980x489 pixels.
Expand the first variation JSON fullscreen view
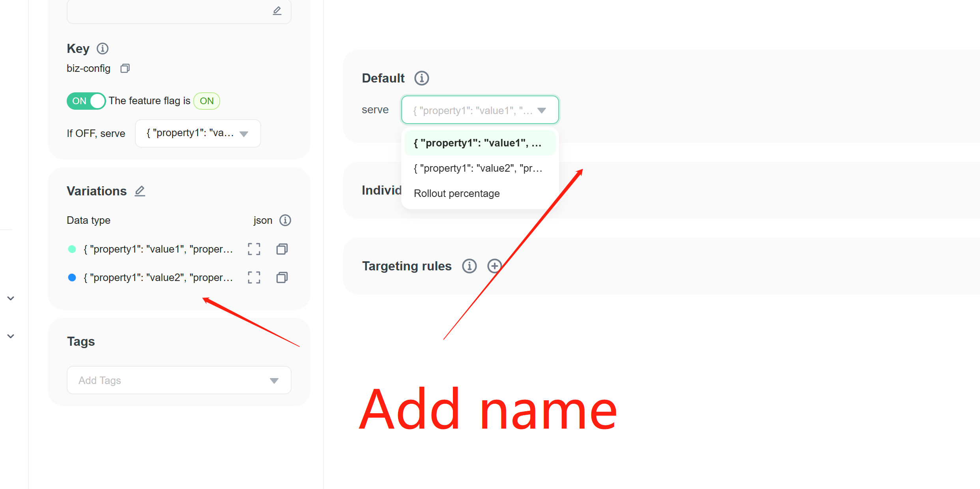point(254,249)
